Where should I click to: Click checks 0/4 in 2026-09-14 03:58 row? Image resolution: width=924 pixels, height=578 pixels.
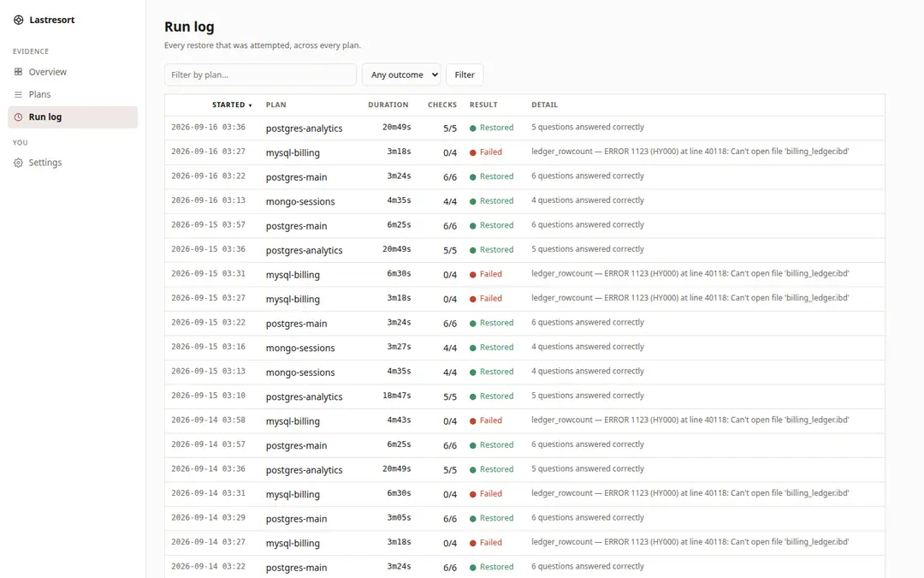pyautogui.click(x=450, y=421)
